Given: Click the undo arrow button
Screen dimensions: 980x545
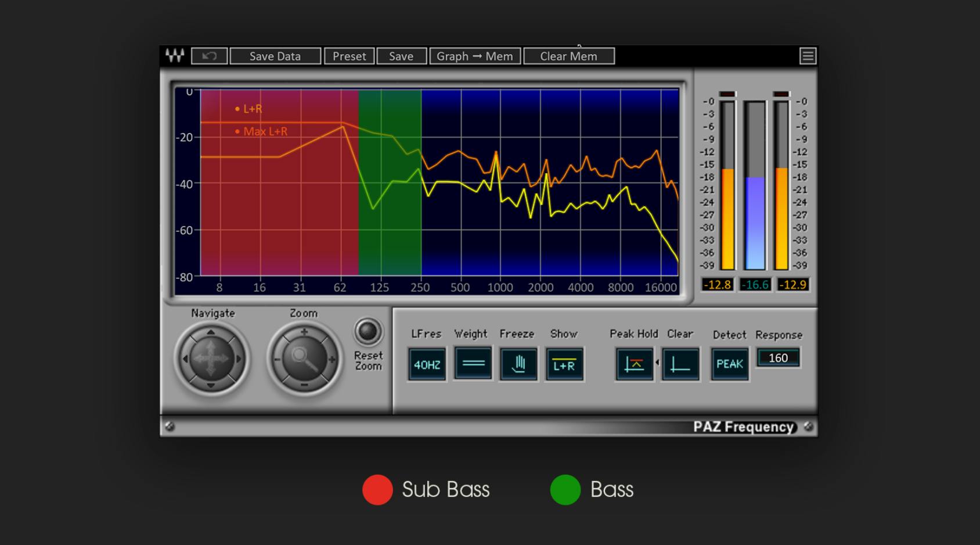Looking at the screenshot, I should coord(209,56).
